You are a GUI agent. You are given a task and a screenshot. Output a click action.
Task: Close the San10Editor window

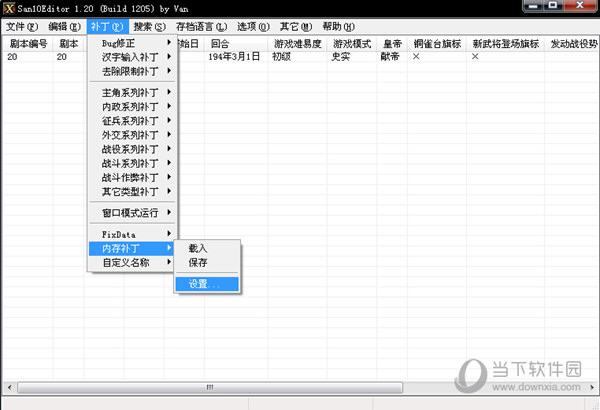click(x=580, y=6)
